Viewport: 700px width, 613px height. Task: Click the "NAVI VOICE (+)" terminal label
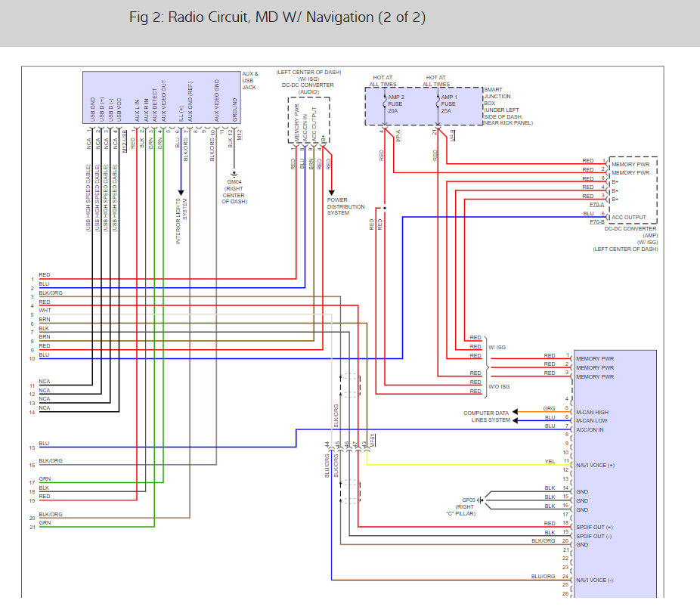595,465
